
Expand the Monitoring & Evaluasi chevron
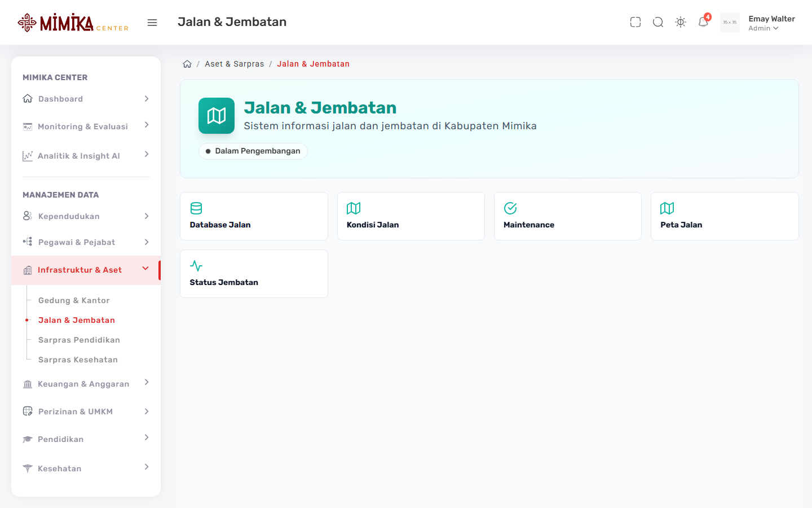(x=147, y=125)
